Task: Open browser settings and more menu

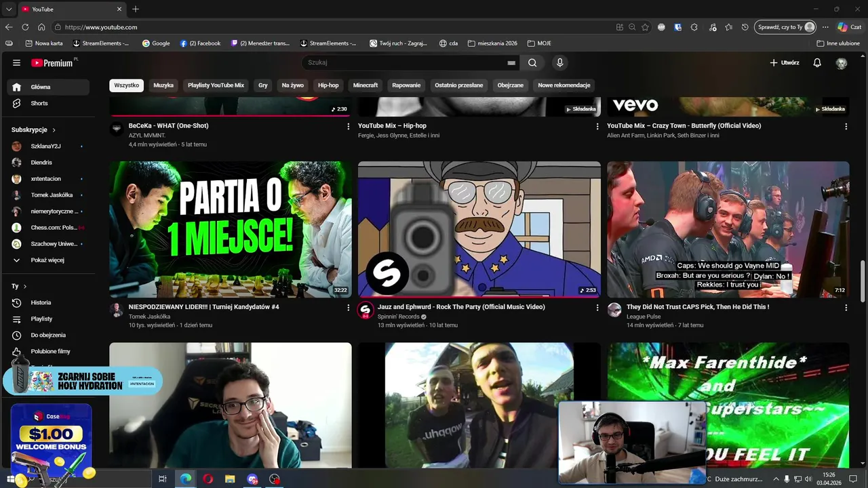Action: click(825, 27)
